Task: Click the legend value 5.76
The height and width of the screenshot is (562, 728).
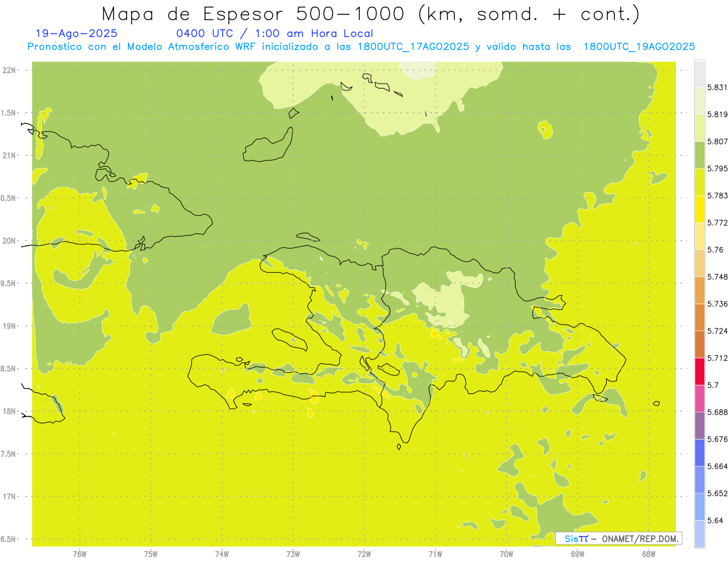Action: click(715, 250)
